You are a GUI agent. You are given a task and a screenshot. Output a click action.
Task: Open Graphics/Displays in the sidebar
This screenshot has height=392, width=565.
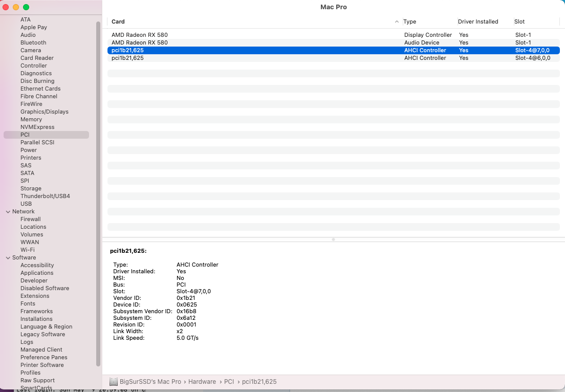[x=45, y=112]
